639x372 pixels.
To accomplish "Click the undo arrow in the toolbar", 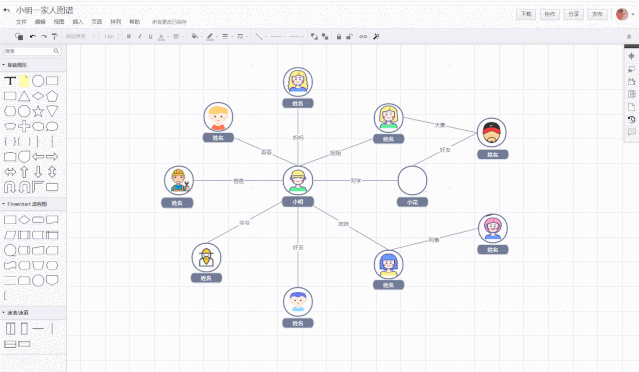I will 33,37.
